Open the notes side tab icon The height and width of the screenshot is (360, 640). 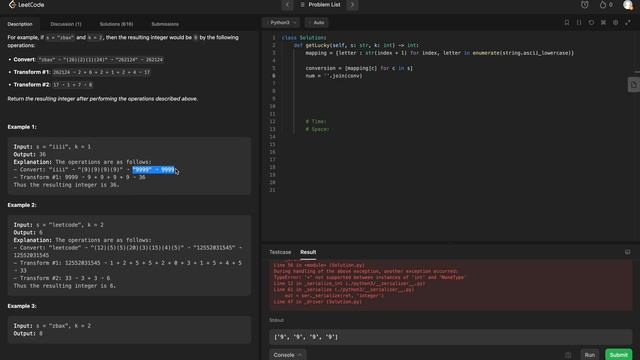click(x=634, y=85)
